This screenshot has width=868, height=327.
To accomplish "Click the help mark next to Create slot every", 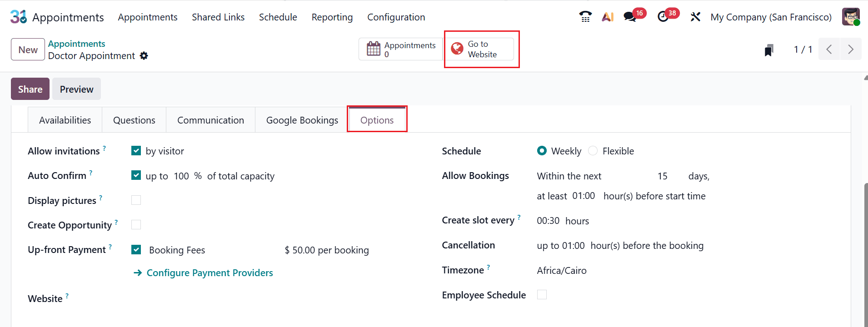I will (x=519, y=217).
